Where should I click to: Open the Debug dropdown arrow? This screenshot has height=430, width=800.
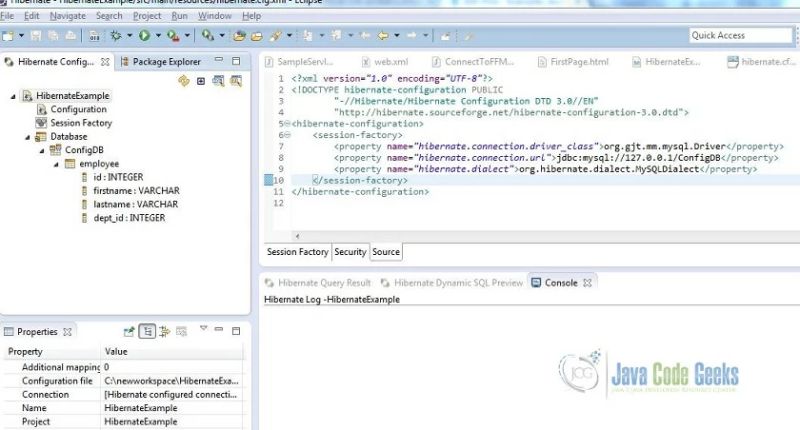[x=130, y=36]
